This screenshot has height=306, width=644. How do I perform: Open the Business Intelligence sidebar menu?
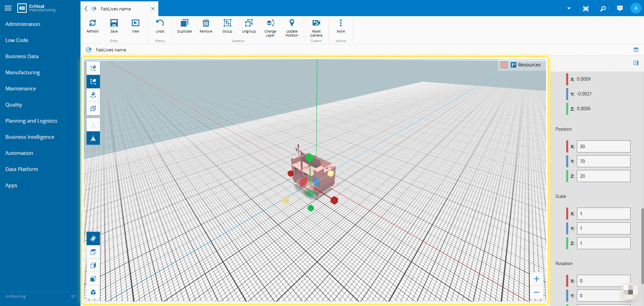(x=30, y=137)
